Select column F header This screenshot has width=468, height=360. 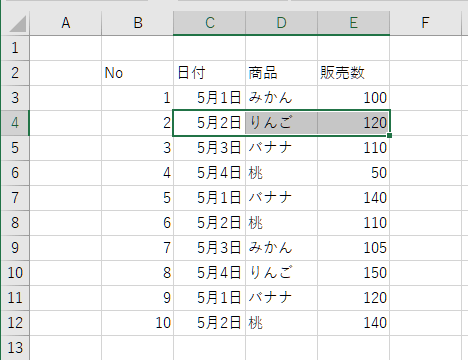click(425, 23)
